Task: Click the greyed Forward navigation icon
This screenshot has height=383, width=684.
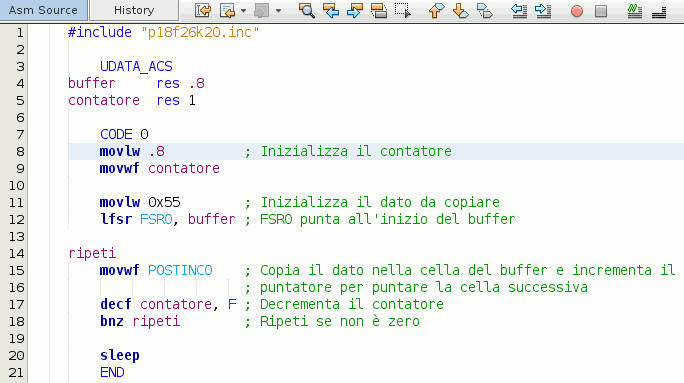Action: click(261, 10)
